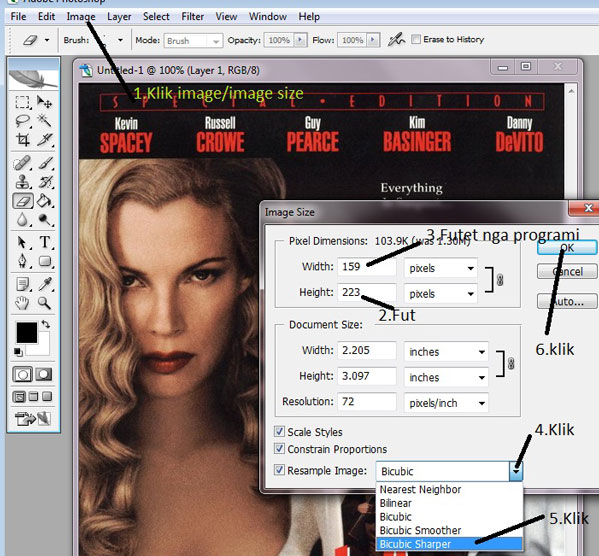Open the Brush preset picker dropdown
This screenshot has height=556, width=599.
[120, 40]
